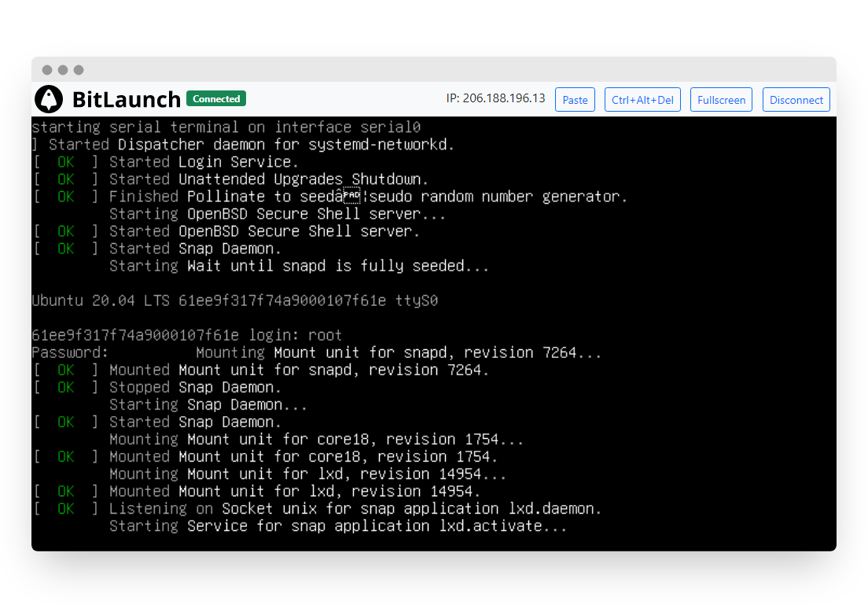Click the 'login: root' prompt line
Image resolution: width=868 pixels, height=608 pixels.
(x=186, y=335)
